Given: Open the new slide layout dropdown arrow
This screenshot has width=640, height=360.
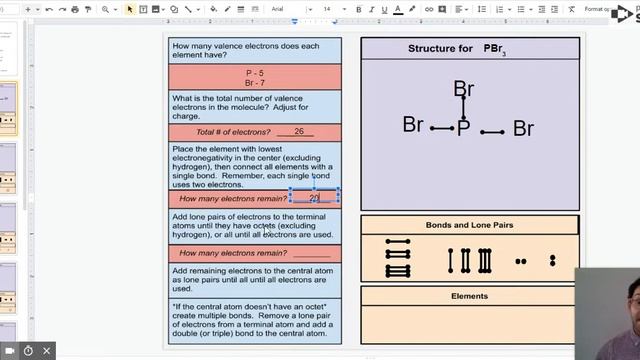Looking at the screenshot, I should click(38, 9).
